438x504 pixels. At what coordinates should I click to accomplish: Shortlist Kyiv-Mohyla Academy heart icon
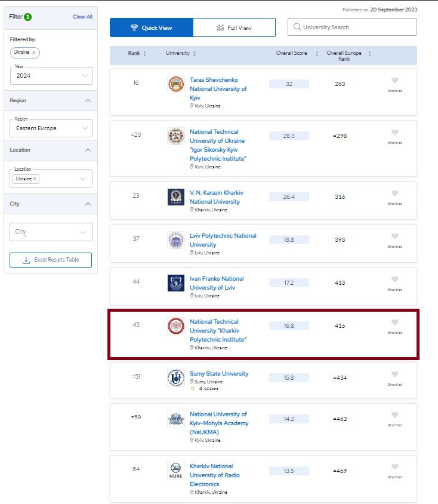(x=394, y=414)
